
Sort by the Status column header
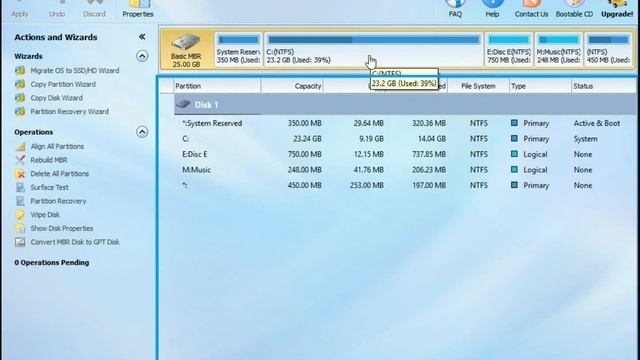pyautogui.click(x=604, y=86)
